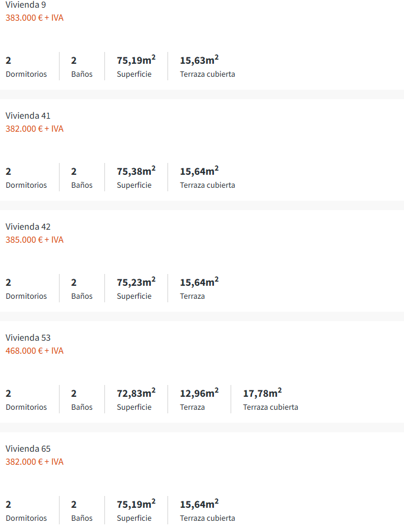Select the 12,96m² Terraza value

(199, 393)
